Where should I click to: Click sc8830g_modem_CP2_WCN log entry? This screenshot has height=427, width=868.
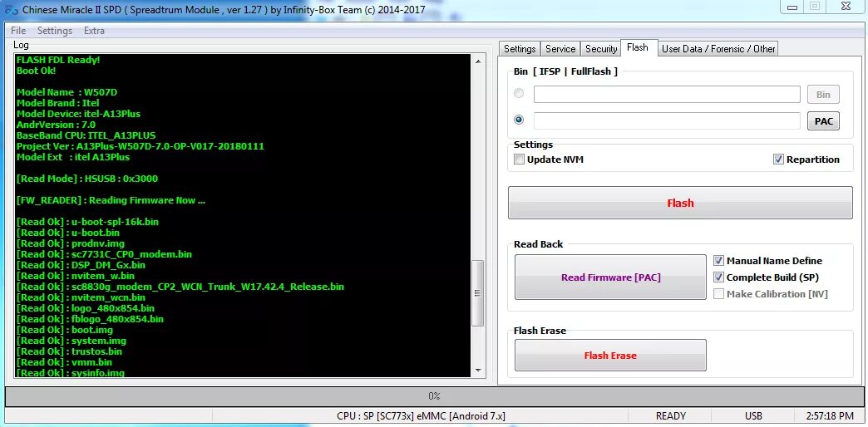pos(180,287)
